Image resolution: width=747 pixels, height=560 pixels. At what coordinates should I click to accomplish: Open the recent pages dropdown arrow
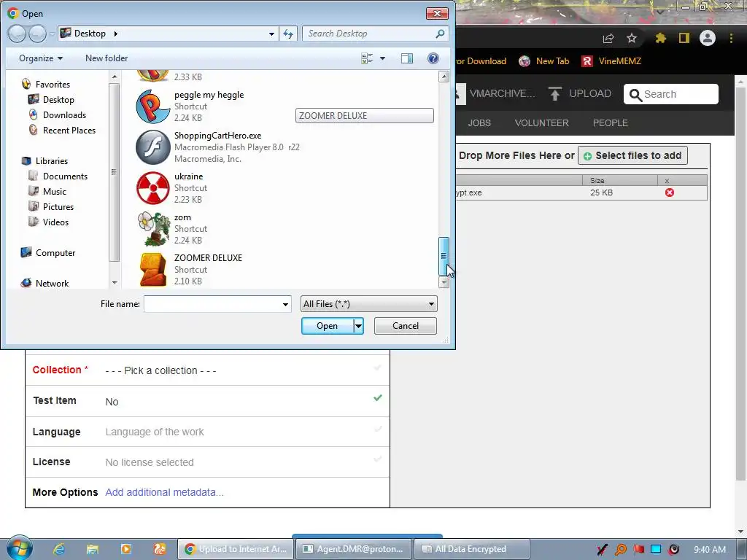point(52,34)
